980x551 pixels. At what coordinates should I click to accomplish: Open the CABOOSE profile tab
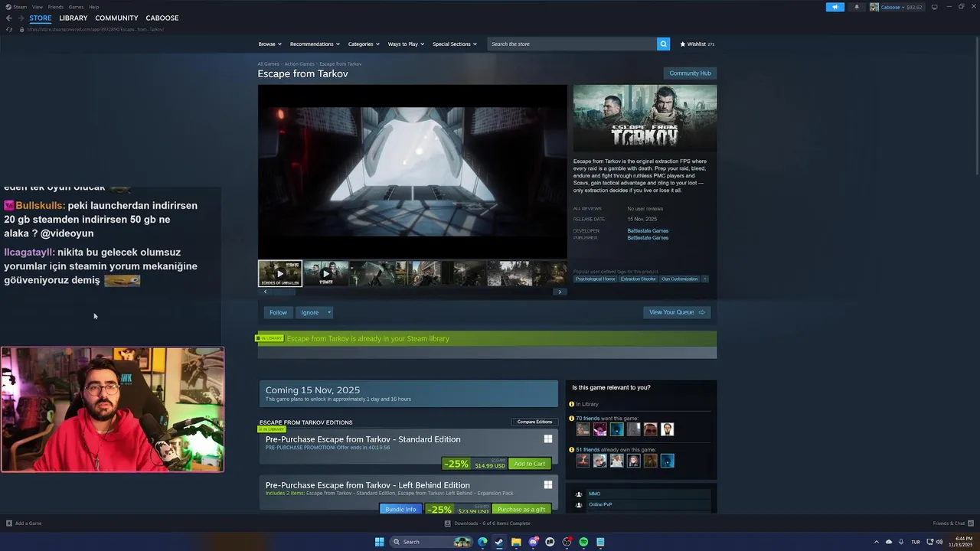[162, 18]
